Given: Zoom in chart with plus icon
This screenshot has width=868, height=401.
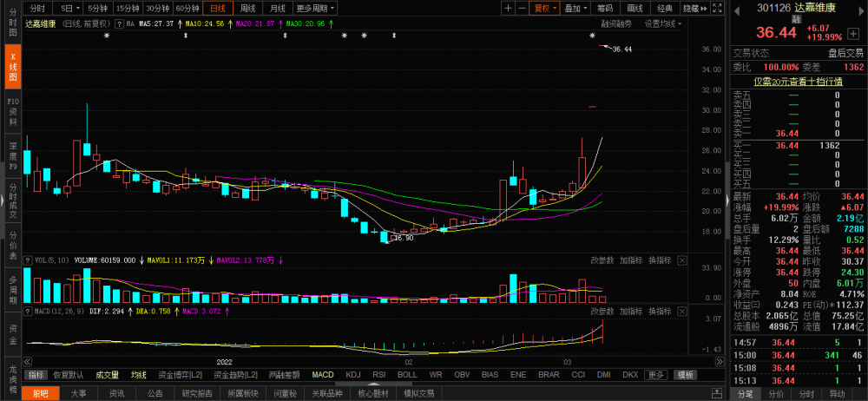Looking at the screenshot, I should click(x=508, y=9).
